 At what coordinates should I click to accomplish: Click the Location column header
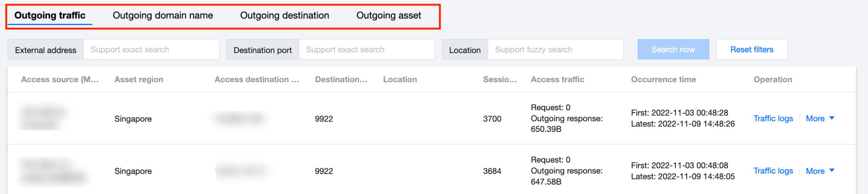pos(400,79)
